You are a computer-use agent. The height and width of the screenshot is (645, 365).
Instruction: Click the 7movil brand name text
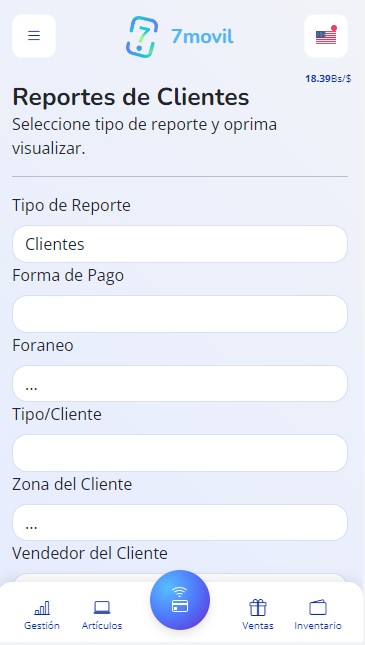click(202, 37)
